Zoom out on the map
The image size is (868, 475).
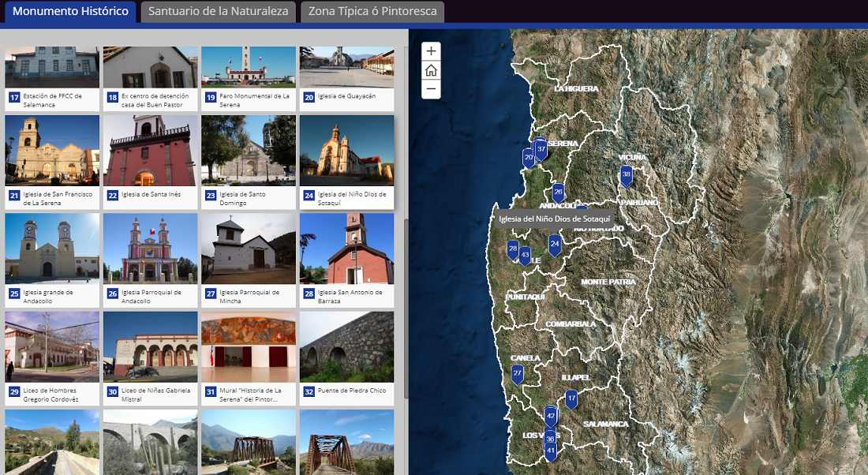[x=431, y=89]
